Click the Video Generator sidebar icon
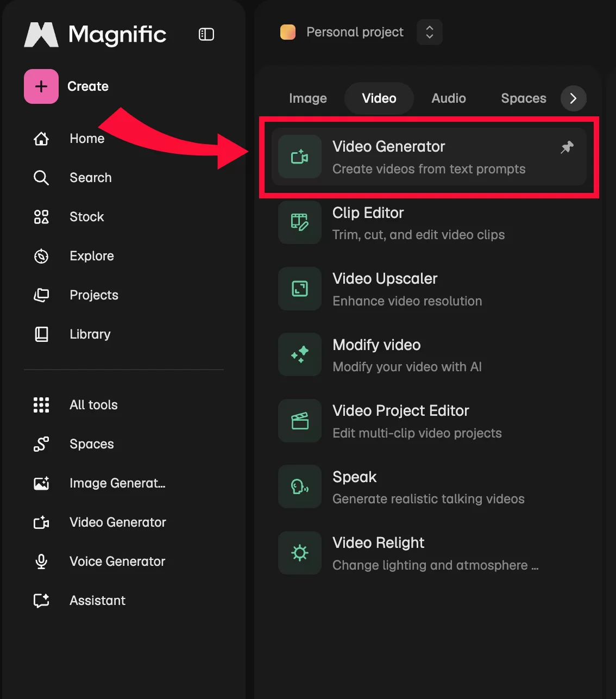The image size is (616, 699). coord(41,522)
